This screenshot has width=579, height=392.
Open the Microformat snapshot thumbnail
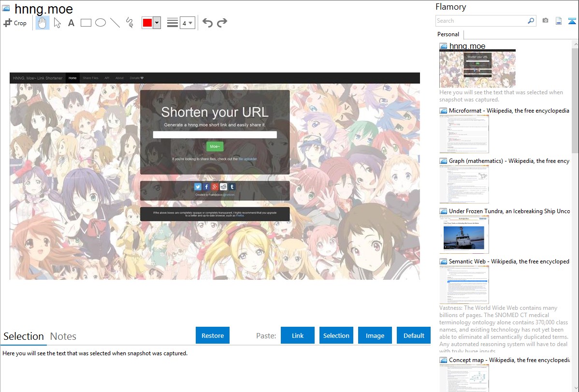point(464,134)
